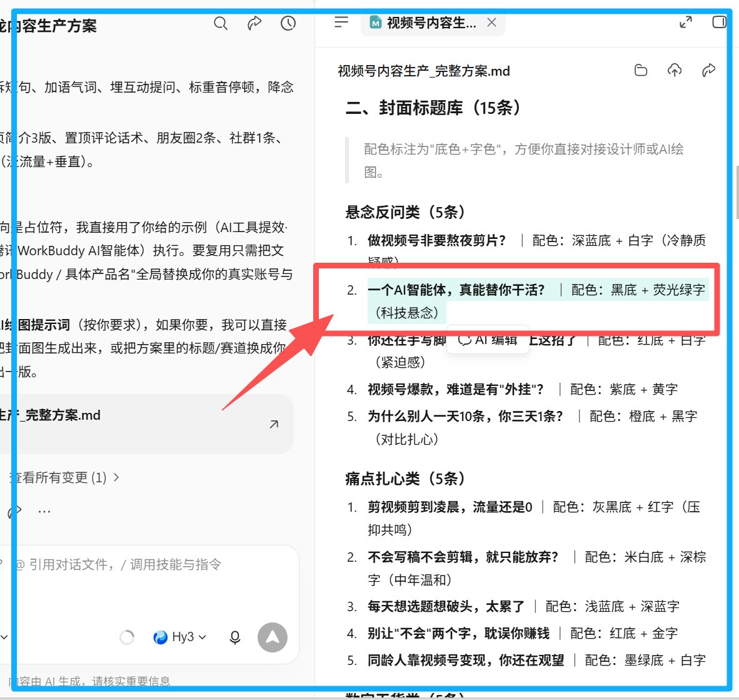Screen dimensions: 739x700
Task: Click the disclaimer 内容由 AI 生成
Action: coord(89,681)
